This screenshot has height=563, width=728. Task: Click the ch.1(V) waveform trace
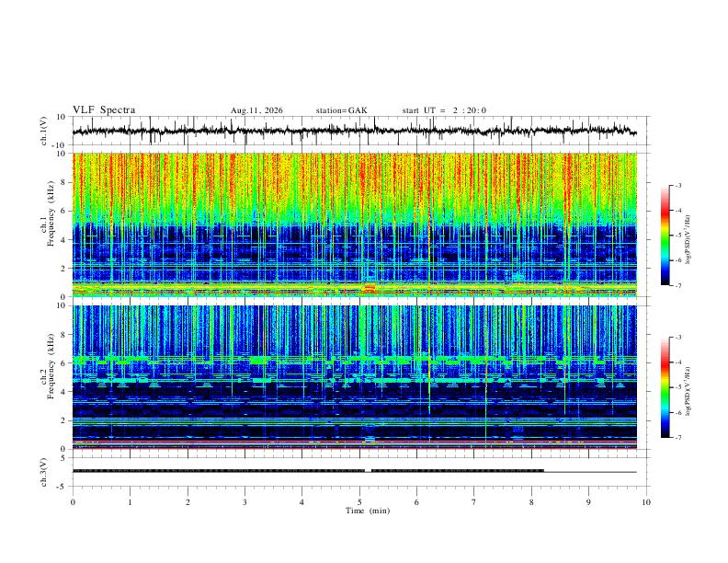[354, 131]
